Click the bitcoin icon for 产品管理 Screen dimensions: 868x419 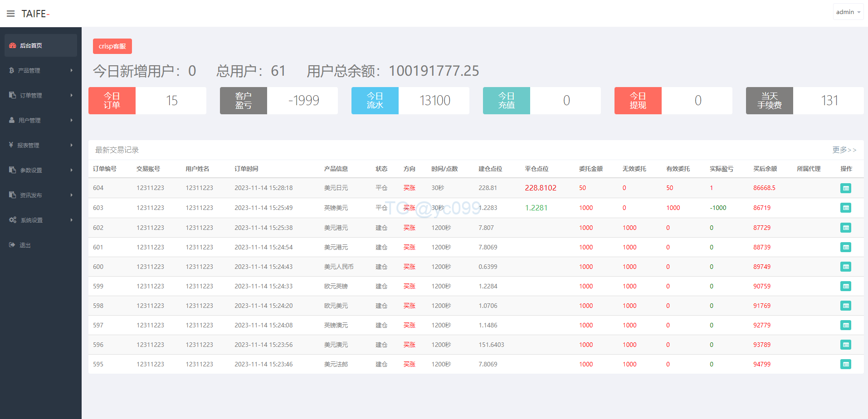(12, 70)
